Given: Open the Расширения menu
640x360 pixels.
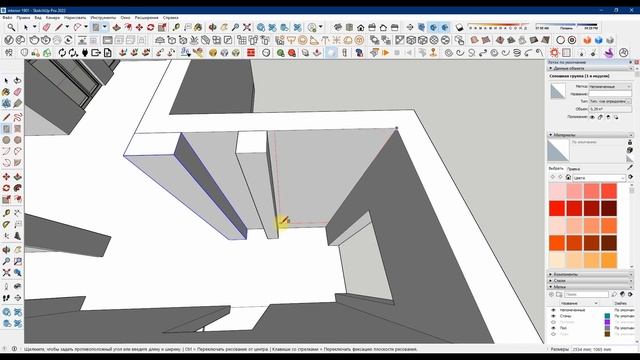Looking at the screenshot, I should (147, 18).
